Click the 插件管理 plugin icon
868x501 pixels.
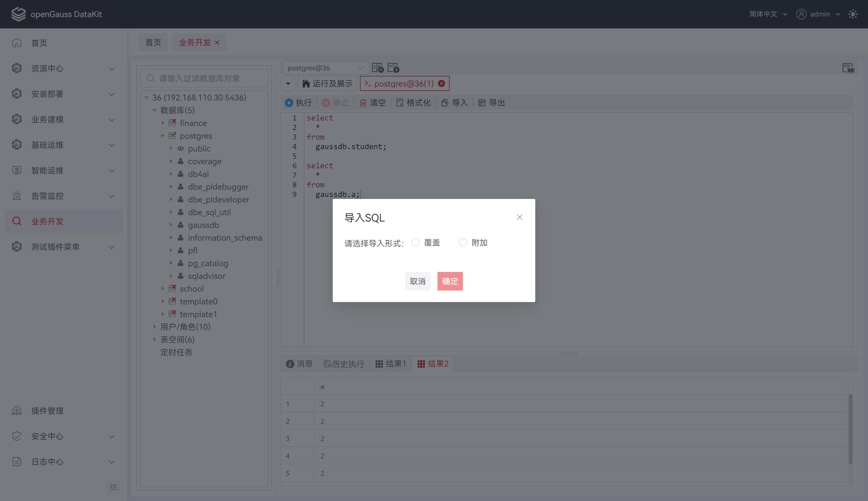tap(16, 411)
